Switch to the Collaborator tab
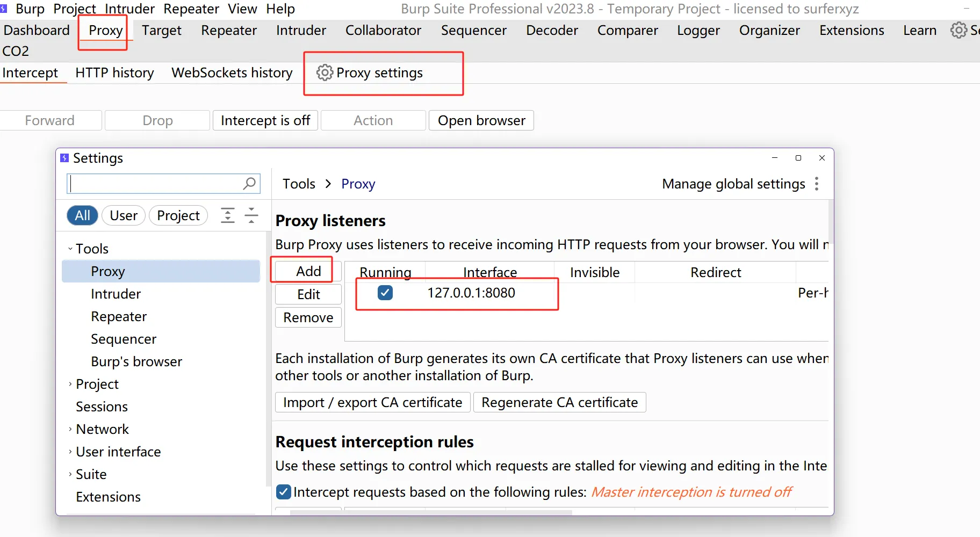The height and width of the screenshot is (537, 980). 383,30
